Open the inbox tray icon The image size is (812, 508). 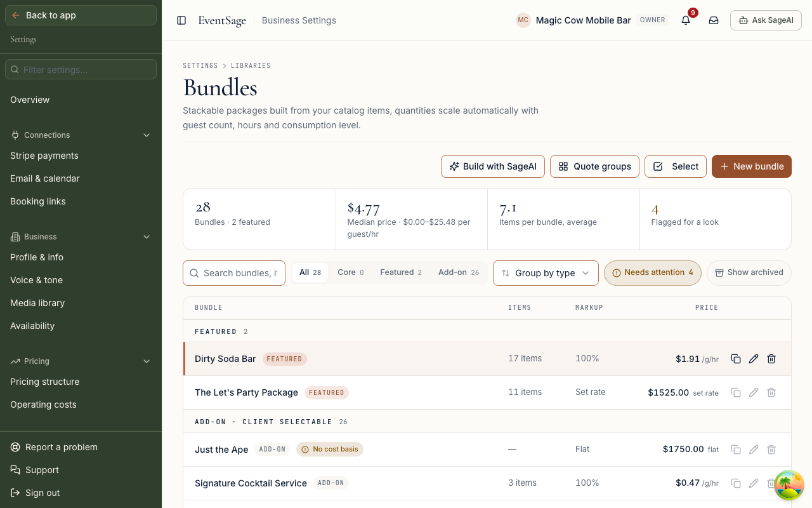tap(714, 20)
